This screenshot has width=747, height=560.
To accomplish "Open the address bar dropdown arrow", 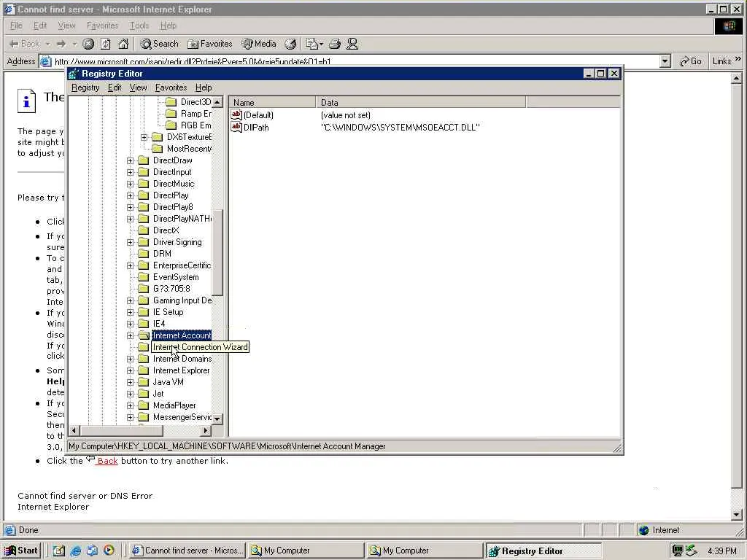I will point(665,61).
